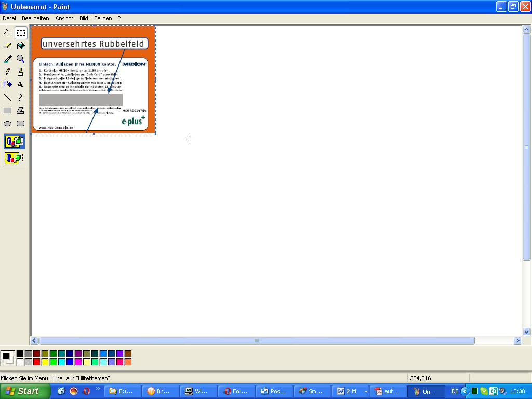The height and width of the screenshot is (399, 532).
Task: Select the Magnifier tool
Action: coord(21,59)
